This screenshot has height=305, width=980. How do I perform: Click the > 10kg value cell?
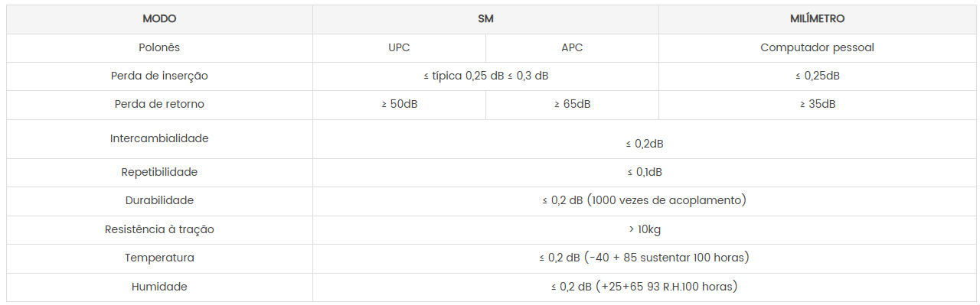(644, 229)
